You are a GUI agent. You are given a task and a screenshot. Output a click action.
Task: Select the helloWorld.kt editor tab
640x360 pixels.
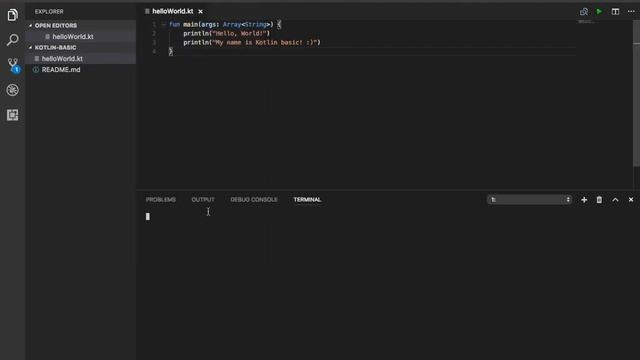pos(173,11)
